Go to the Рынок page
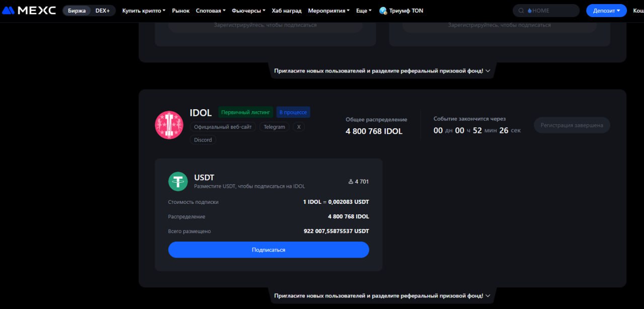 point(181,11)
